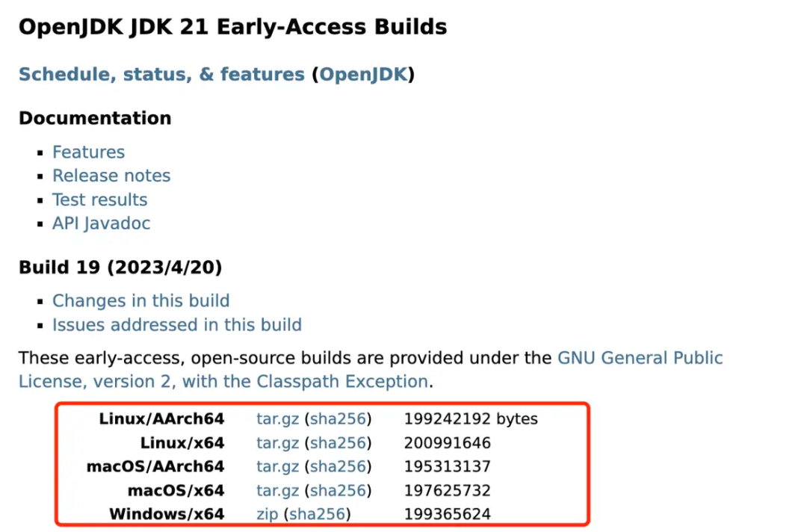Open the GNU General Public License link
The image size is (807, 532).
[640, 358]
